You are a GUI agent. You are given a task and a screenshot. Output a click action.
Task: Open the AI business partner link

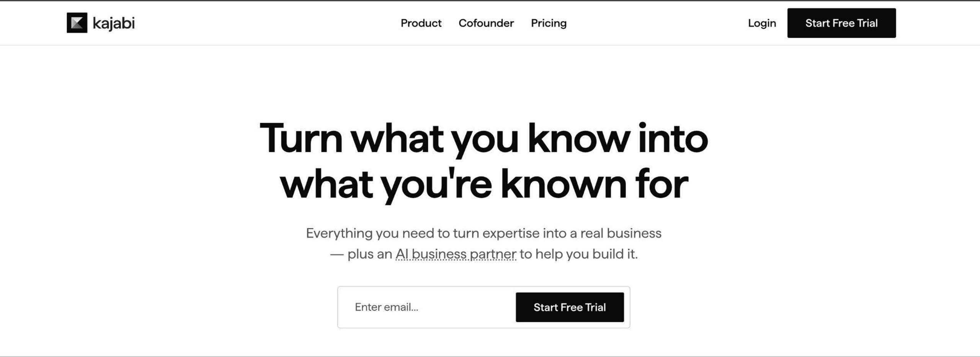coord(456,254)
